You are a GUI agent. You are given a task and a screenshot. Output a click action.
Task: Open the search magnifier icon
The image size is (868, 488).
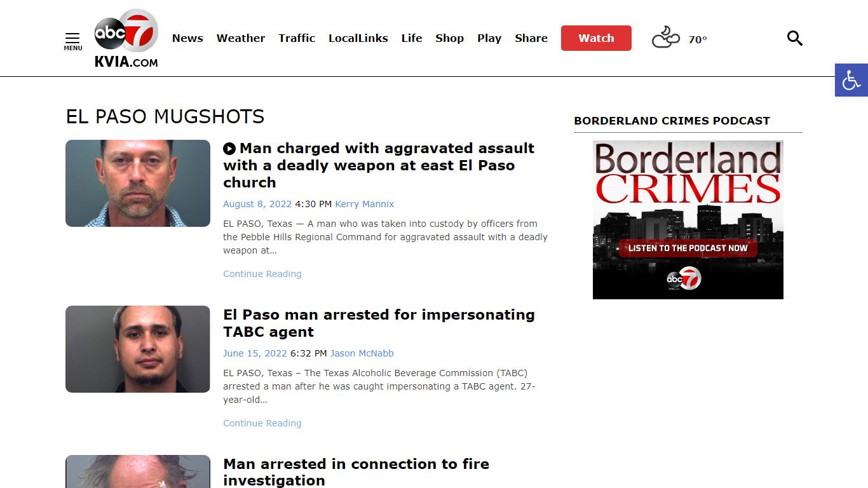click(x=795, y=38)
